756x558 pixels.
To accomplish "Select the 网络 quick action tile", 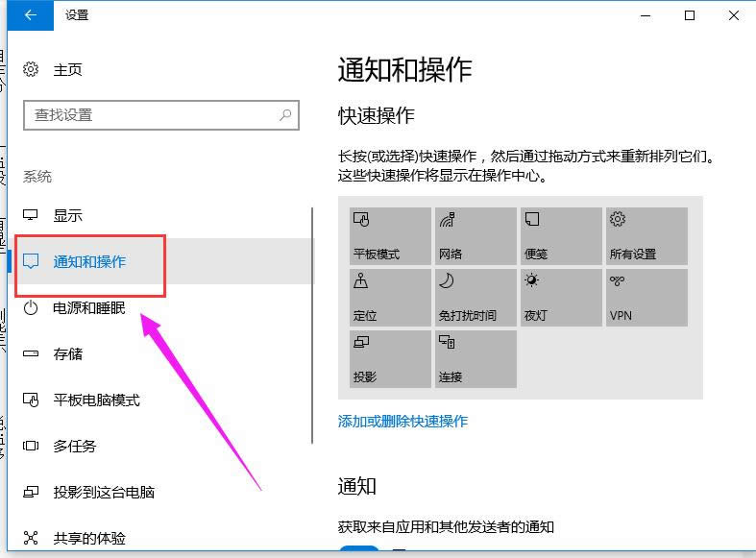I will coord(476,235).
